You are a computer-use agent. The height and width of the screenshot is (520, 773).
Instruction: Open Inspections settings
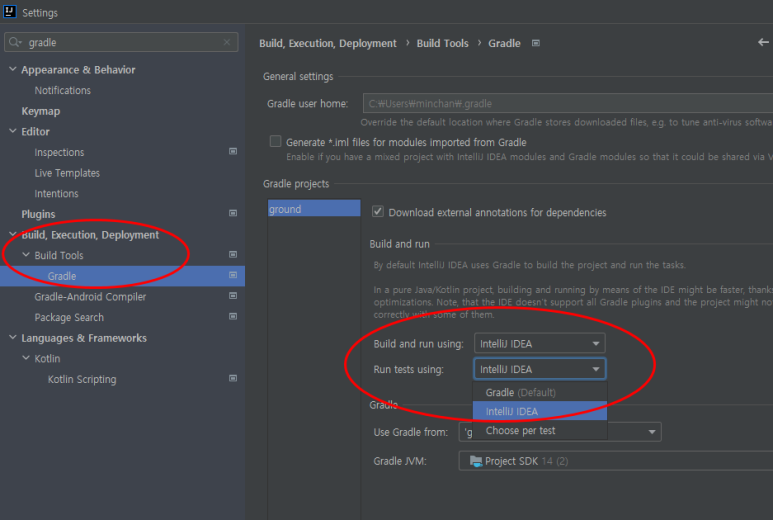tap(59, 152)
